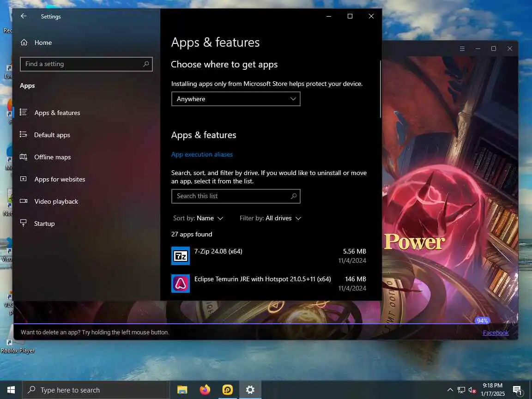Close the background uninstaller window
This screenshot has height=399, width=532.
coord(510,48)
